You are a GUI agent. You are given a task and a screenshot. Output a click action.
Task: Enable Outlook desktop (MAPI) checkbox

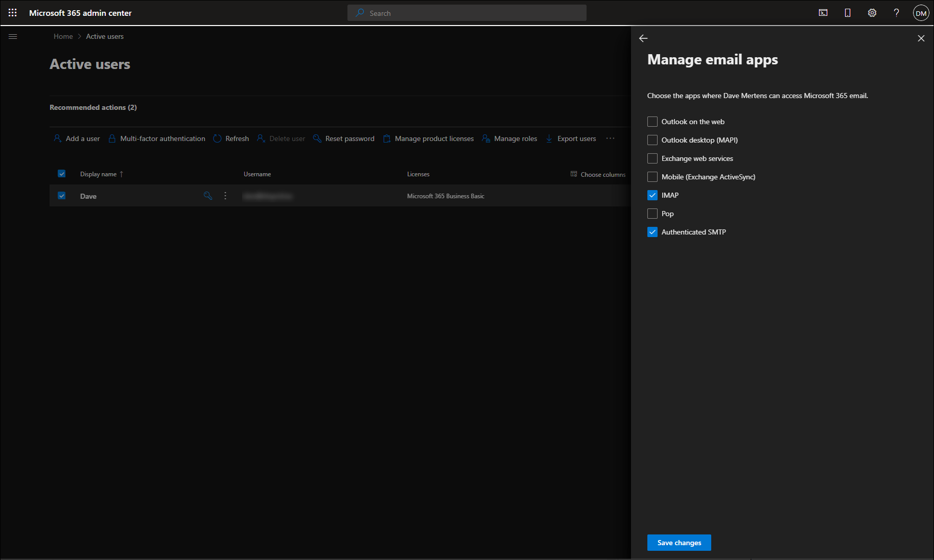[x=652, y=140]
